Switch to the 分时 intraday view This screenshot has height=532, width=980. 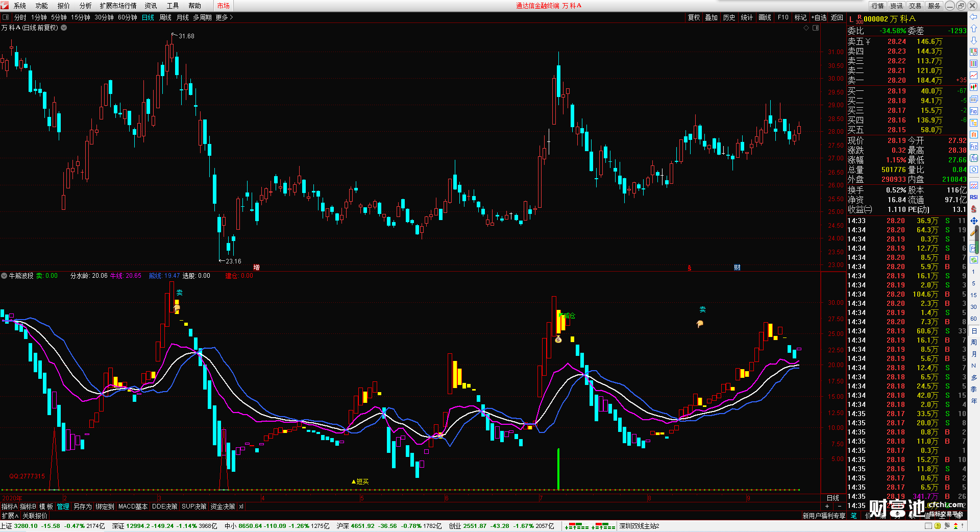(20, 17)
